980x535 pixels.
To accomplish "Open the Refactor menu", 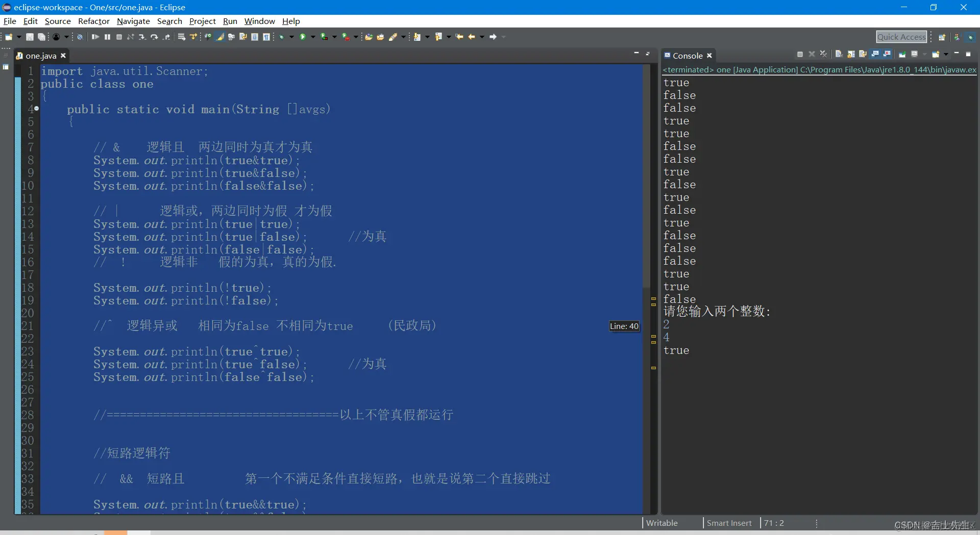I will click(94, 21).
